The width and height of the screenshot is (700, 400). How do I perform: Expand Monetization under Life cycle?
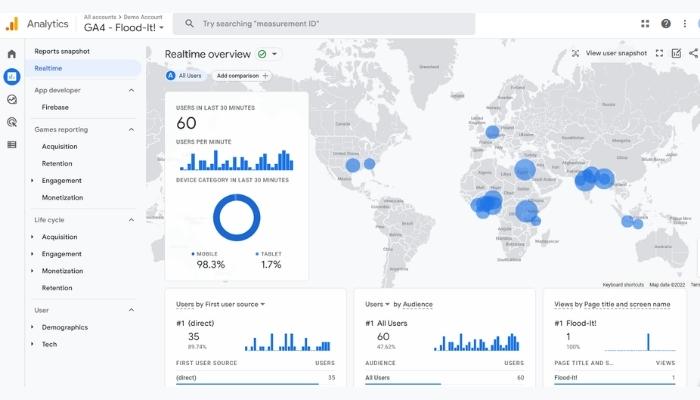32,271
